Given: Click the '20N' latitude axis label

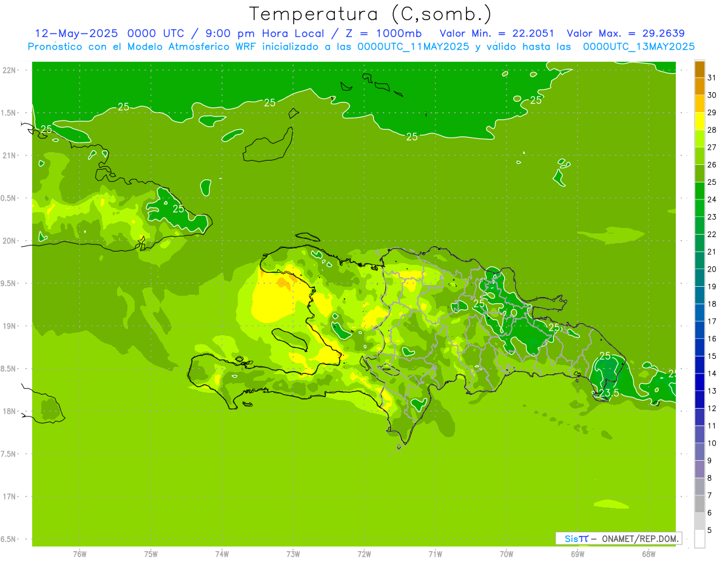Looking at the screenshot, I should pyautogui.click(x=9, y=241).
